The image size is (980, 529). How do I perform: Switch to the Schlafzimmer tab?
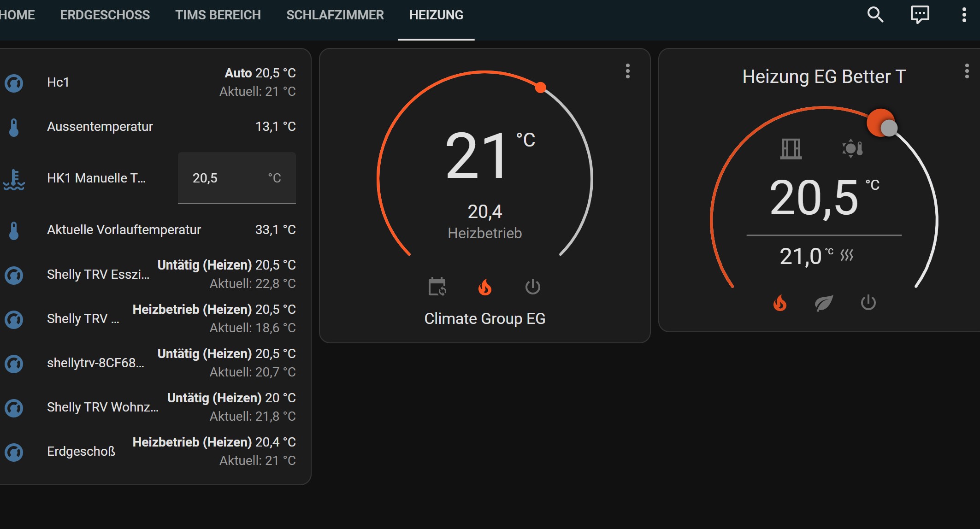coord(335,15)
